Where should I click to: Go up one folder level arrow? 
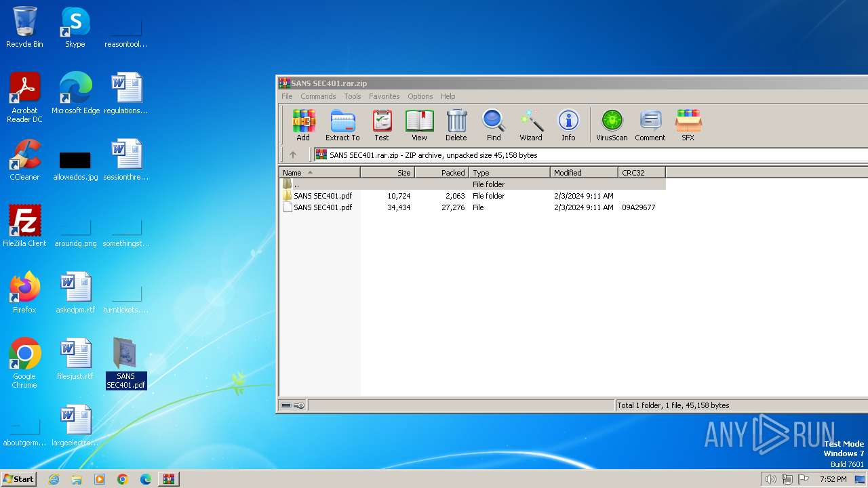[293, 155]
